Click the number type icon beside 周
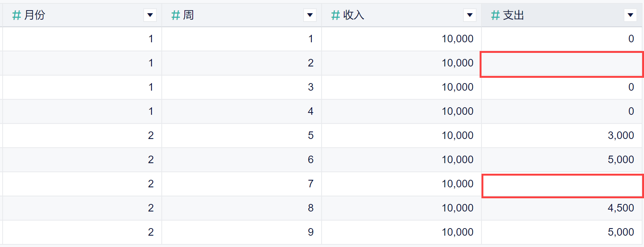Viewport: 644px width, 247px height. click(x=175, y=15)
